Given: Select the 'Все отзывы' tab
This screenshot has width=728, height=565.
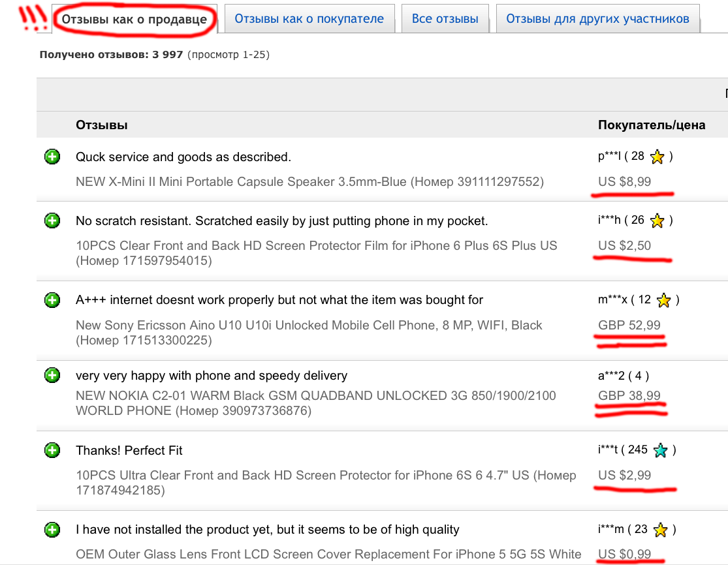Looking at the screenshot, I should pos(445,19).
